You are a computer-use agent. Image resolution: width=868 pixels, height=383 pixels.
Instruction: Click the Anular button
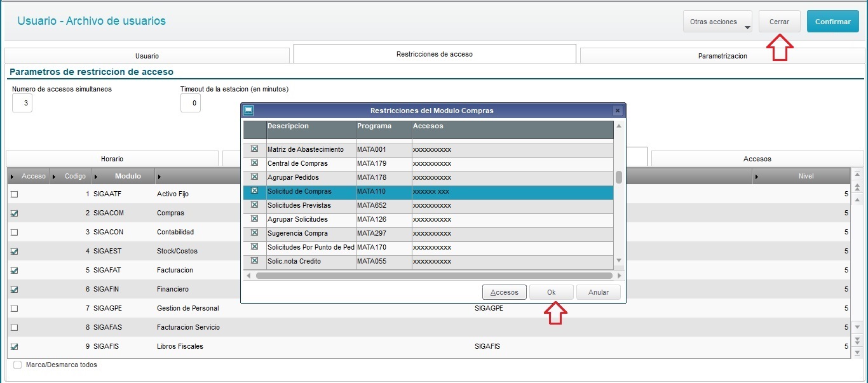coord(599,292)
